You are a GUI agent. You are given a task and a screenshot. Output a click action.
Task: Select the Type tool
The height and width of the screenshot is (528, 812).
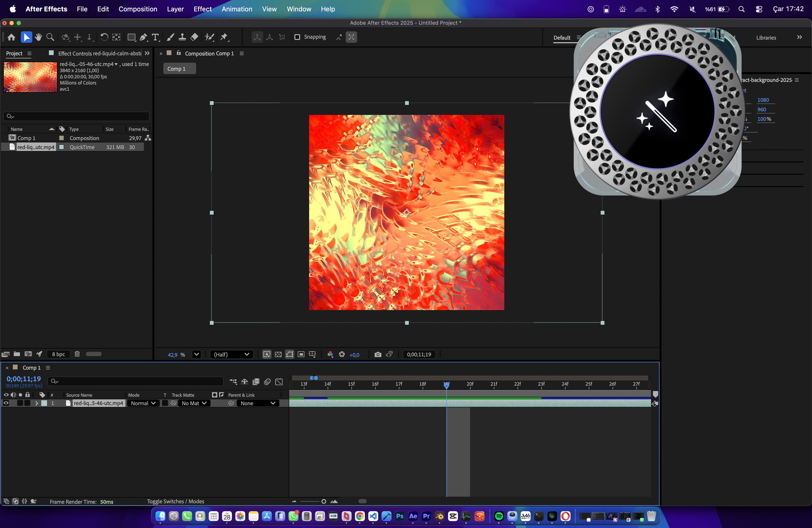[156, 37]
